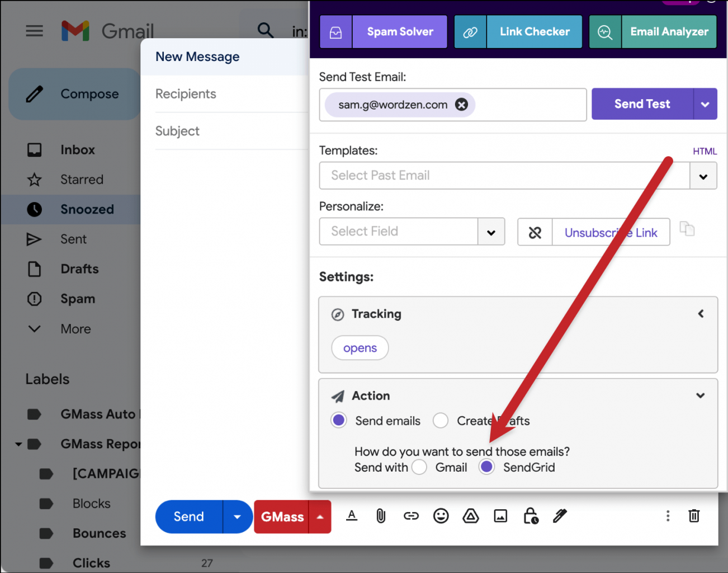728x573 pixels.
Task: Click the Link Checker chain icon
Action: tap(470, 32)
